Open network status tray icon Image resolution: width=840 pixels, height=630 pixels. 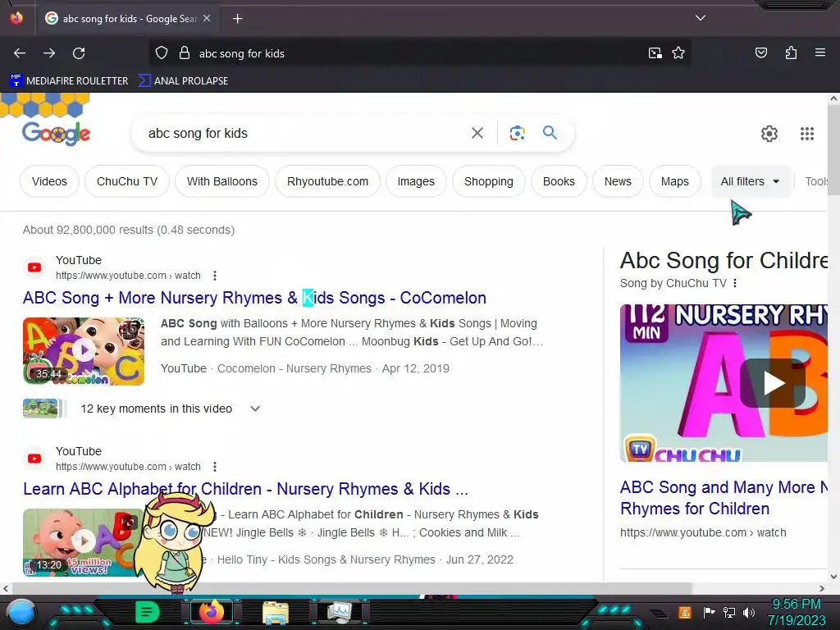pyautogui.click(x=729, y=612)
